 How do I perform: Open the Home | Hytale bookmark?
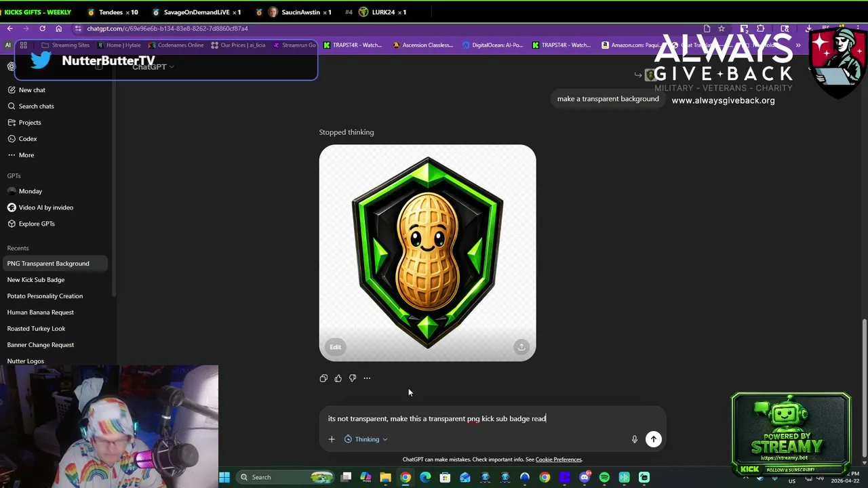click(x=119, y=45)
